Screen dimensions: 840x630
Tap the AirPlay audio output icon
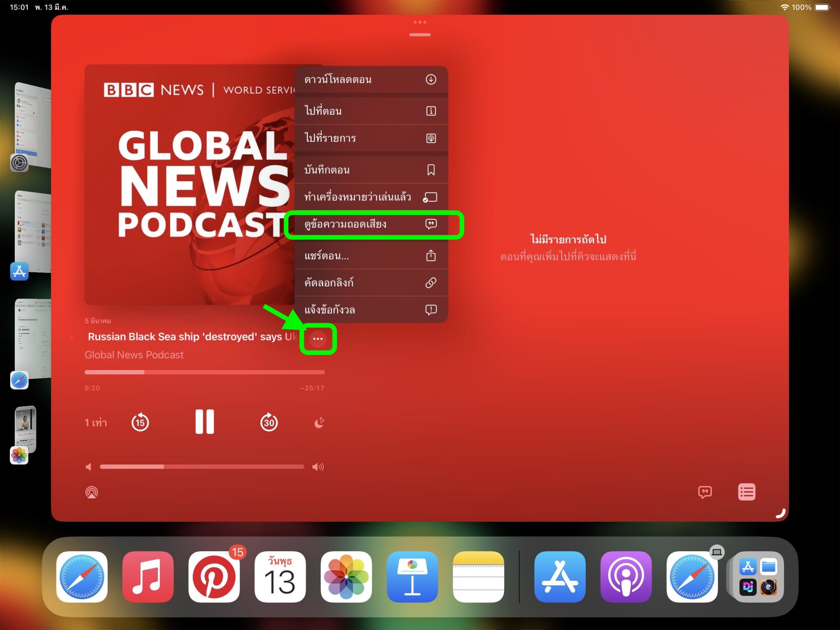pos(92,492)
